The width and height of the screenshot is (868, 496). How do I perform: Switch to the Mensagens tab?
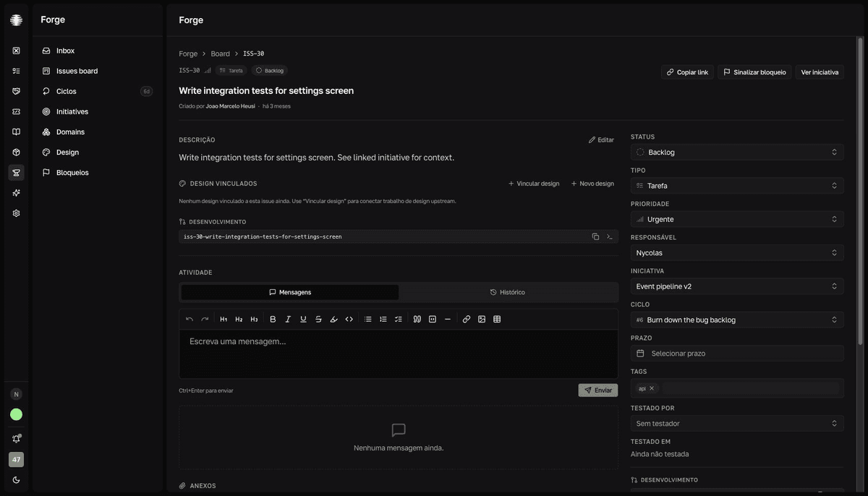pos(289,292)
